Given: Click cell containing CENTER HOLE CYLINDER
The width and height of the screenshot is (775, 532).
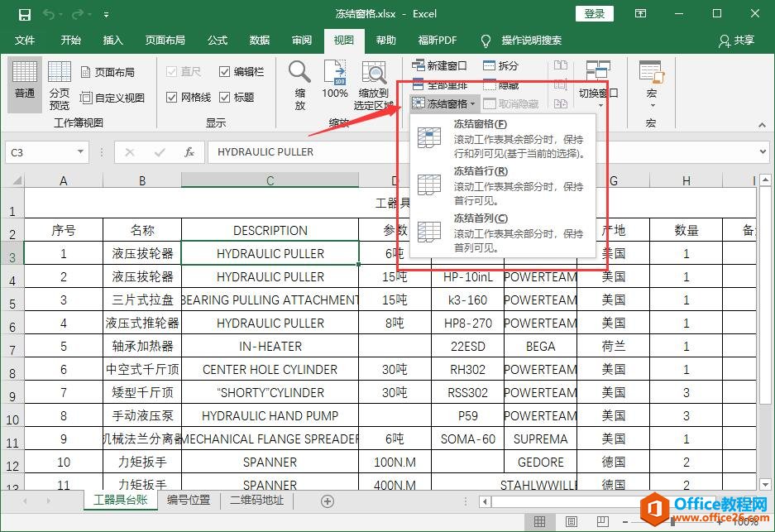Looking at the screenshot, I should click(x=270, y=369).
